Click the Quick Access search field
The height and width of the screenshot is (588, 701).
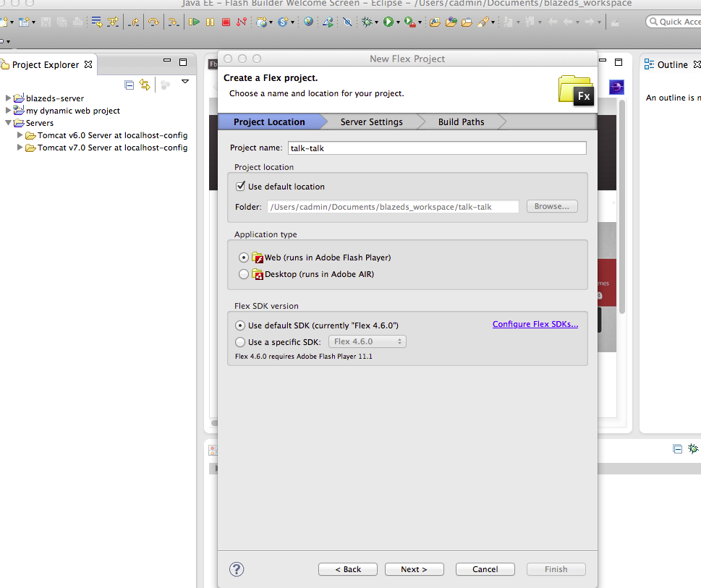click(x=674, y=22)
